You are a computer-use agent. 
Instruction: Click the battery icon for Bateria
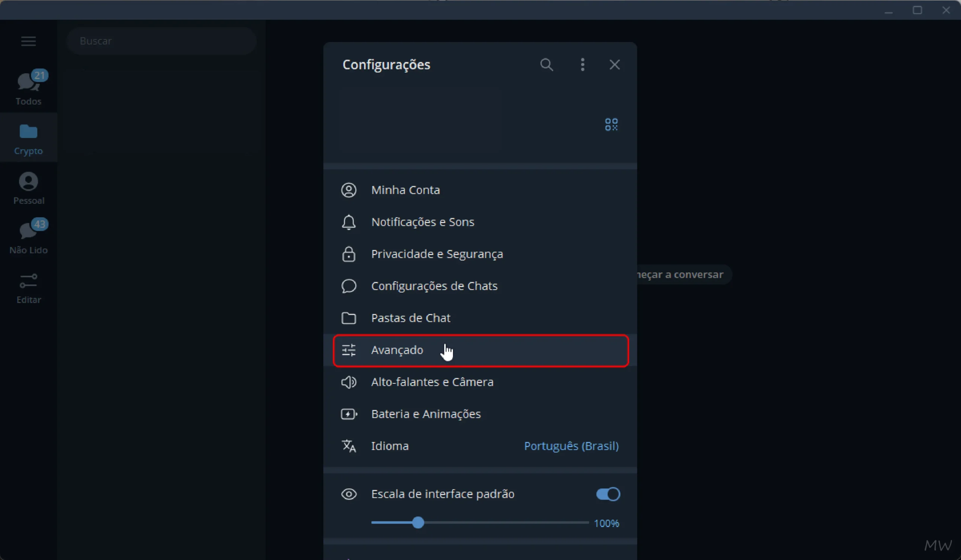tap(349, 414)
